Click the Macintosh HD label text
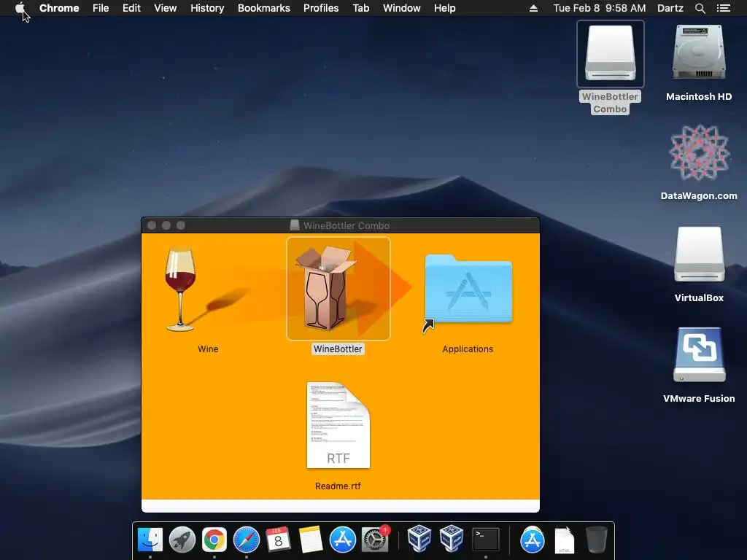747x560 pixels. click(699, 97)
